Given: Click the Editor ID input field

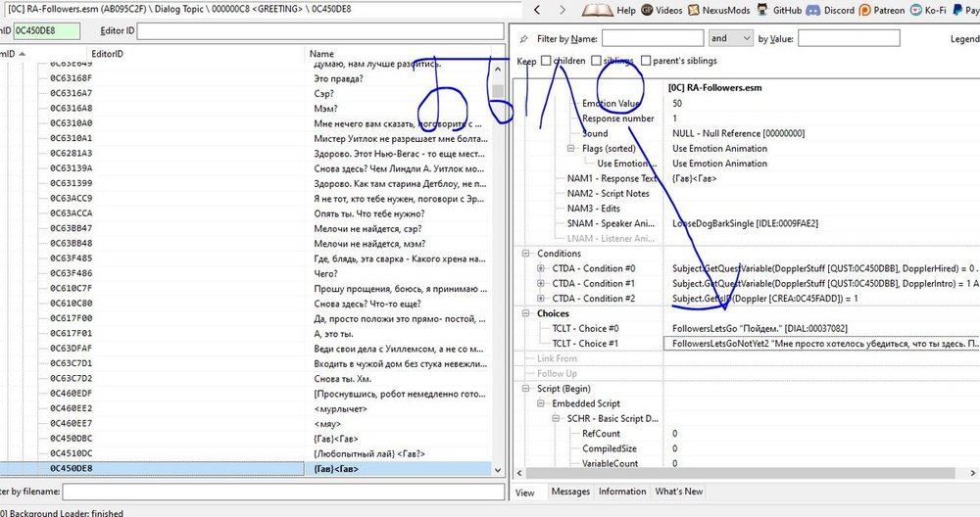Looking at the screenshot, I should 320,31.
